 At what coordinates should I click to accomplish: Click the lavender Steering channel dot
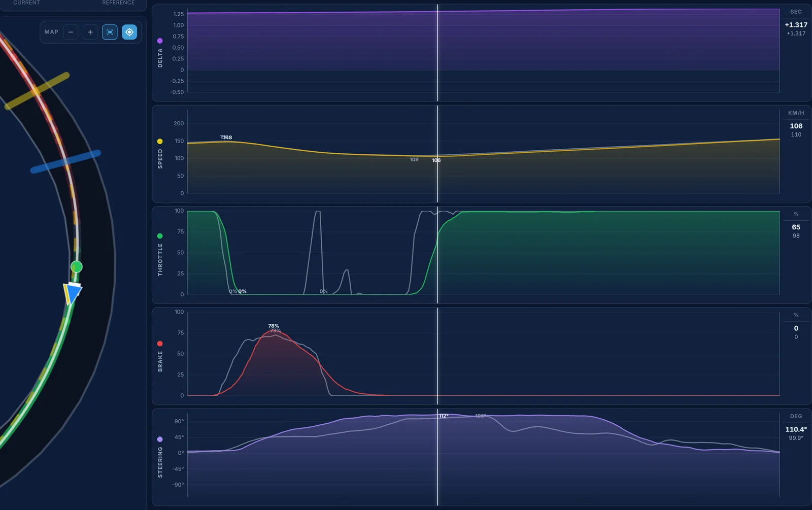pyautogui.click(x=160, y=439)
